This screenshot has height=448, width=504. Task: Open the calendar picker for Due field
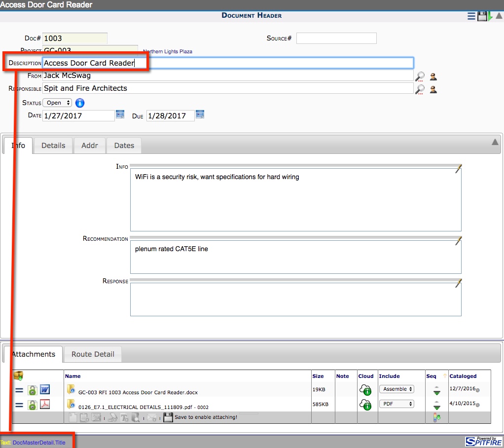[x=200, y=114]
